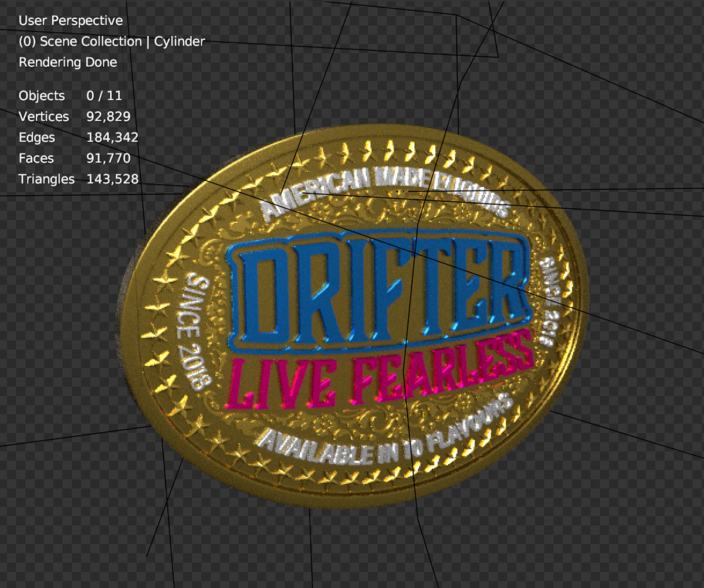Click the Faces value '91,770'
The width and height of the screenshot is (704, 588).
[109, 158]
